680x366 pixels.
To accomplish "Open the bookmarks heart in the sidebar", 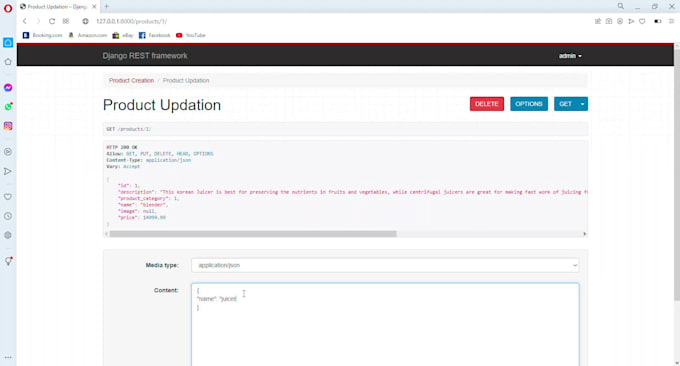I will point(8,197).
